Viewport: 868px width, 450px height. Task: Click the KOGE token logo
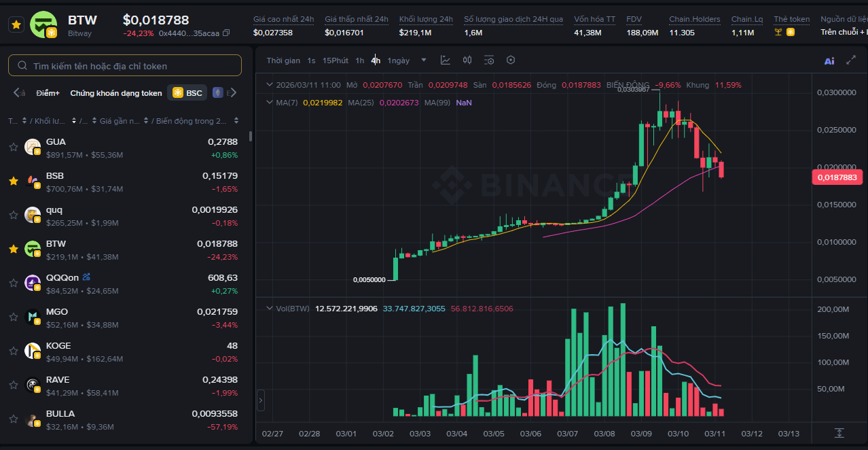coord(33,351)
